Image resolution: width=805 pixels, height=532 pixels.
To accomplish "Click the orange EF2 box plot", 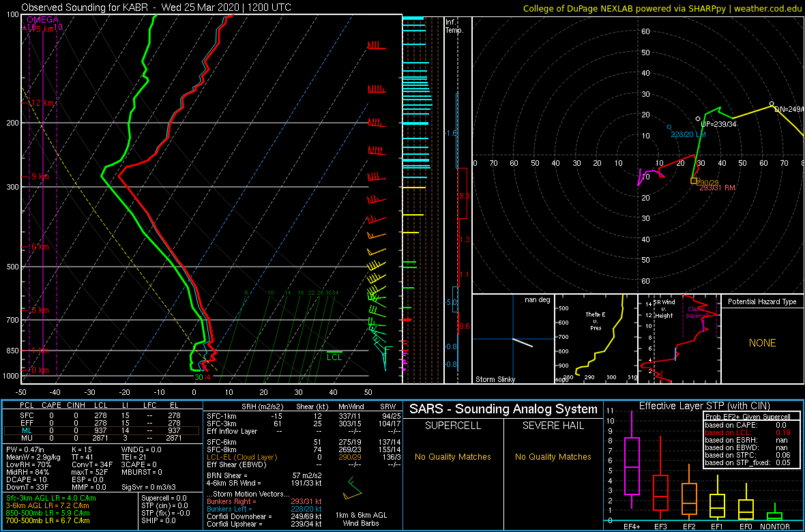I will click(x=689, y=492).
